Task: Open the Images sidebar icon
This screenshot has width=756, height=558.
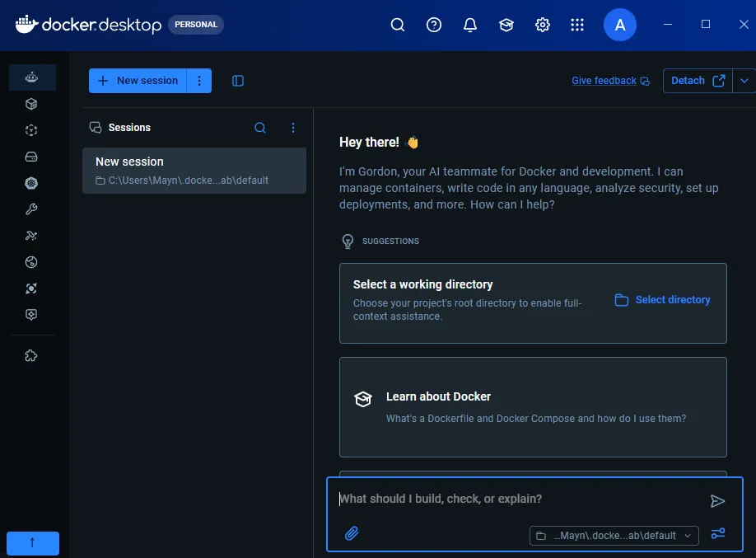Action: click(31, 130)
